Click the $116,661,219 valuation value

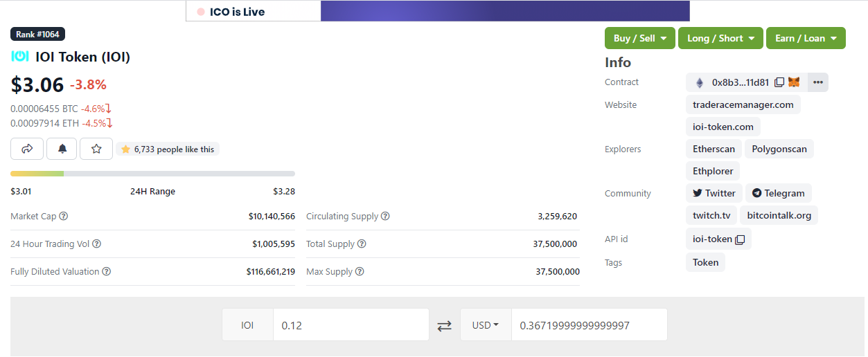[x=271, y=272]
